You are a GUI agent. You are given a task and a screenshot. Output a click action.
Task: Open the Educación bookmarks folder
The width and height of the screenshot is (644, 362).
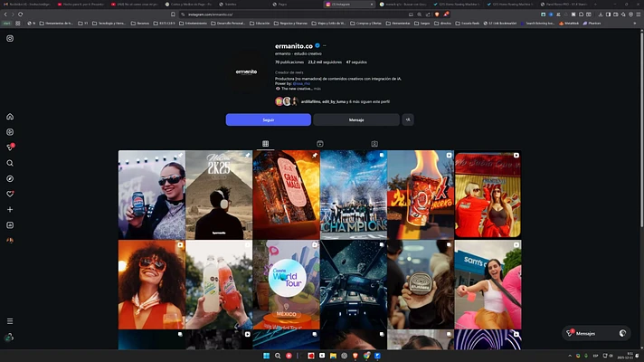[x=260, y=24]
